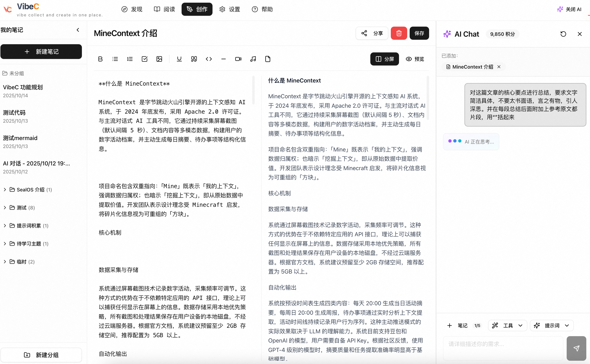Insert video using the camera icon
The width and height of the screenshot is (590, 364).
238,59
